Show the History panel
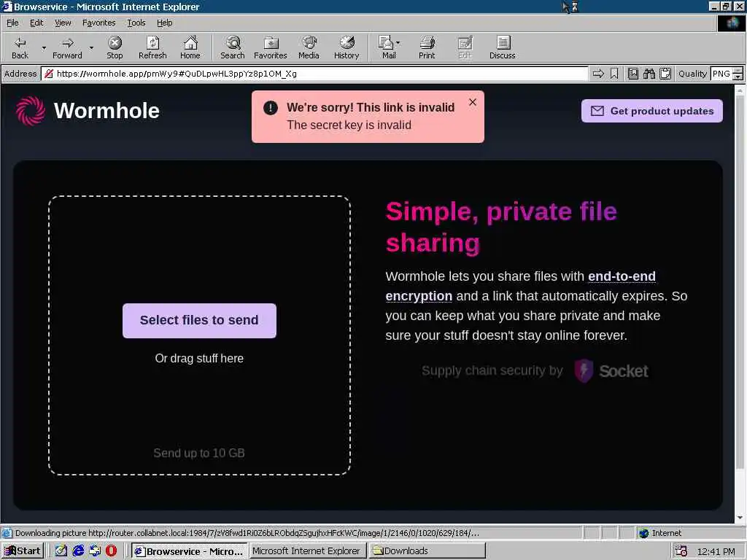The width and height of the screenshot is (747, 560). (x=347, y=47)
